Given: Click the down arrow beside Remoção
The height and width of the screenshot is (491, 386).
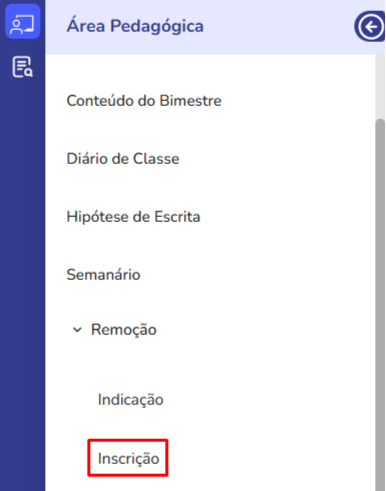Looking at the screenshot, I should 77,330.
